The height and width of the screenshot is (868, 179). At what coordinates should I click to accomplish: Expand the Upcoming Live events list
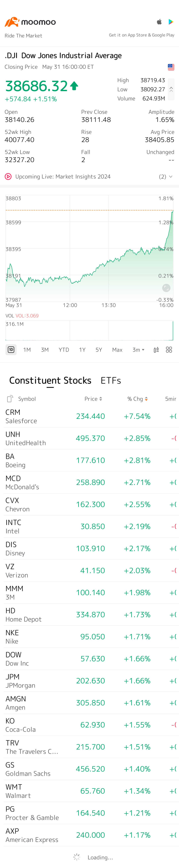click(x=166, y=177)
